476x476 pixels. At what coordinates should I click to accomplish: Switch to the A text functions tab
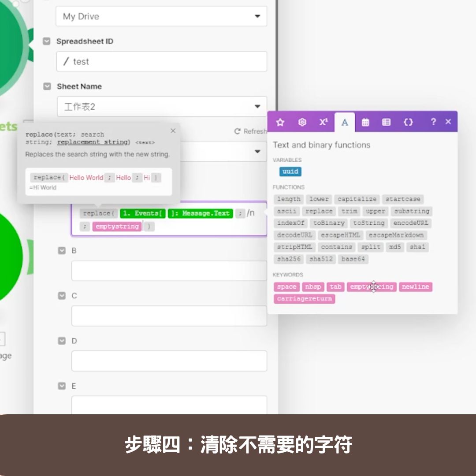[344, 122]
